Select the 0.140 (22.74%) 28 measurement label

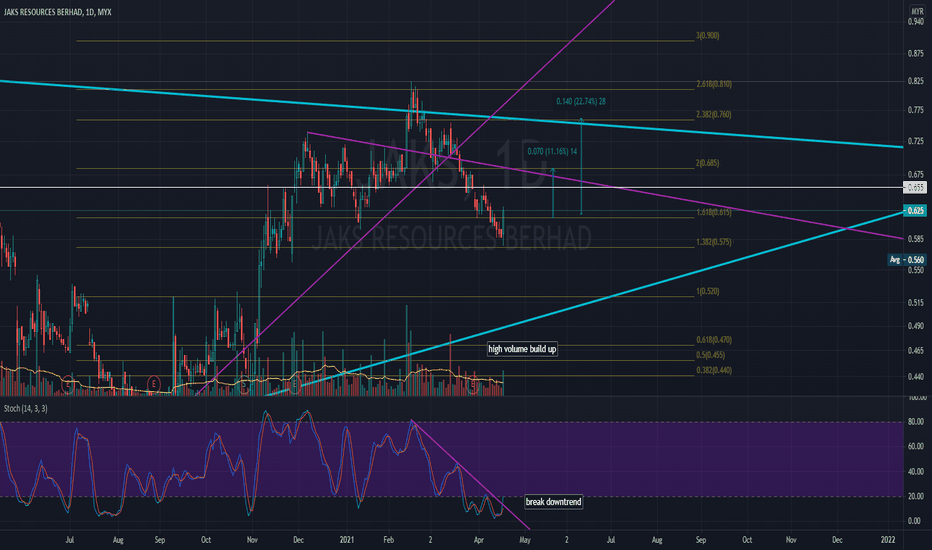click(581, 102)
